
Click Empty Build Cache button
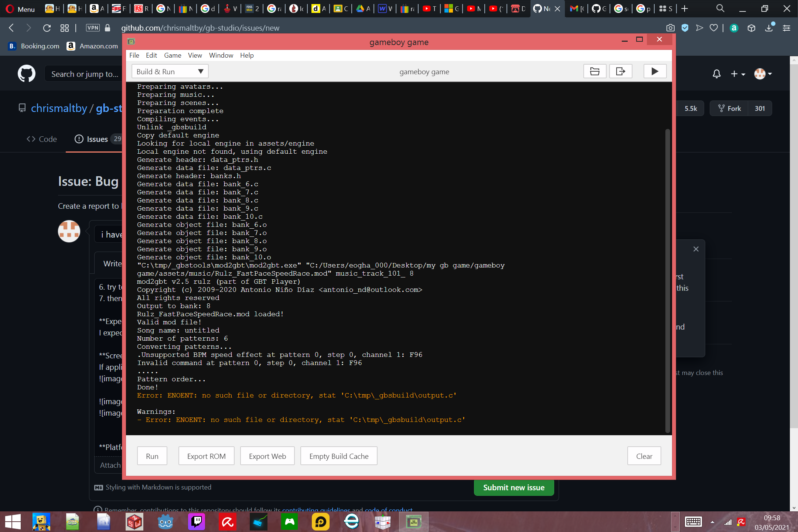coord(339,456)
